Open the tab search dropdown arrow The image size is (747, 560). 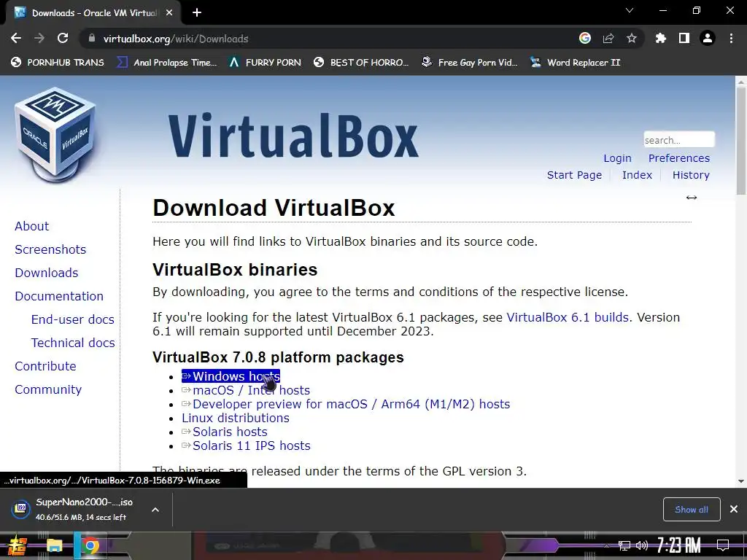(630, 10)
